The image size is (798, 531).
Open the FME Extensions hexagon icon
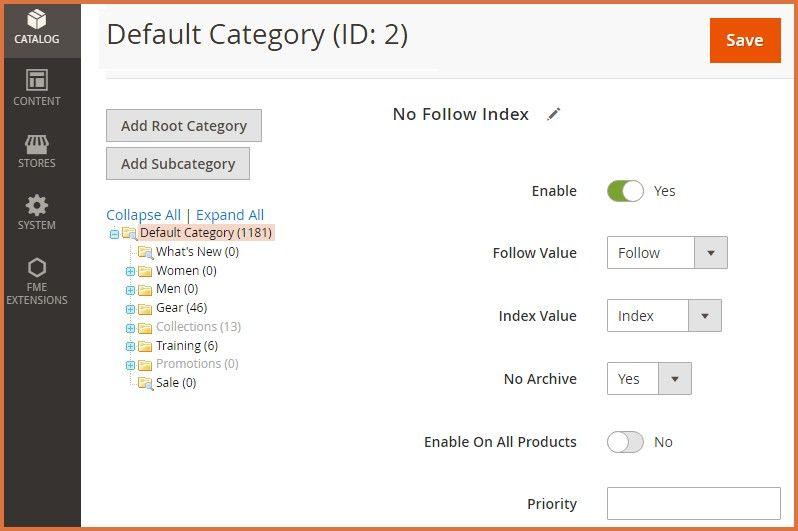pyautogui.click(x=37, y=268)
